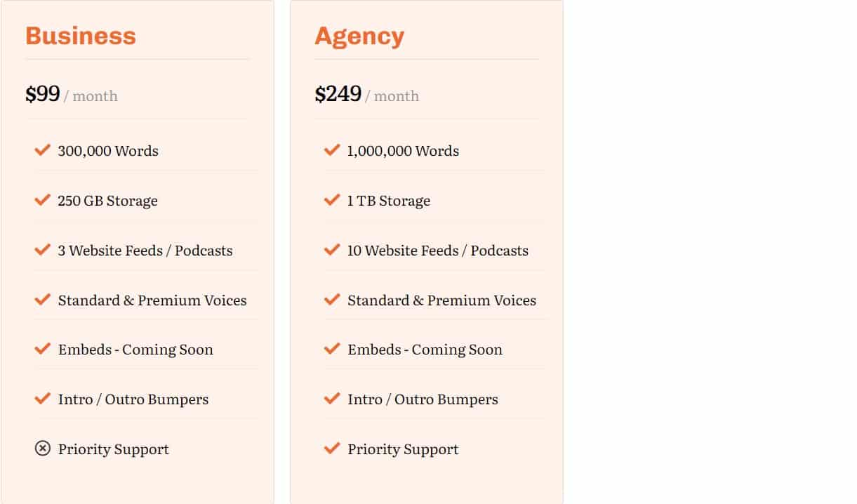Viewport: 857px width, 504px height.
Task: Click the Business plan's Standard & Premium Voices text
Action: 152,300
